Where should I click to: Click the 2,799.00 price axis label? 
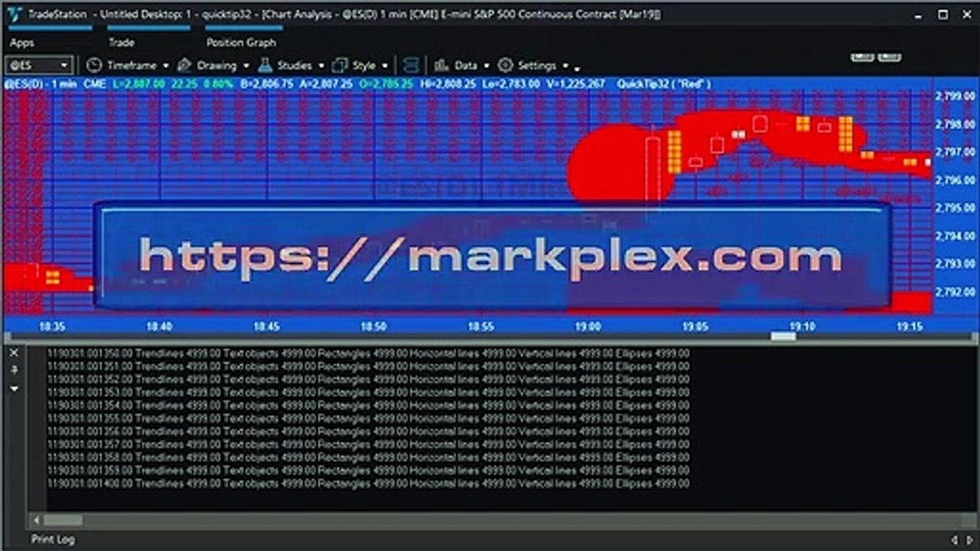coord(955,96)
